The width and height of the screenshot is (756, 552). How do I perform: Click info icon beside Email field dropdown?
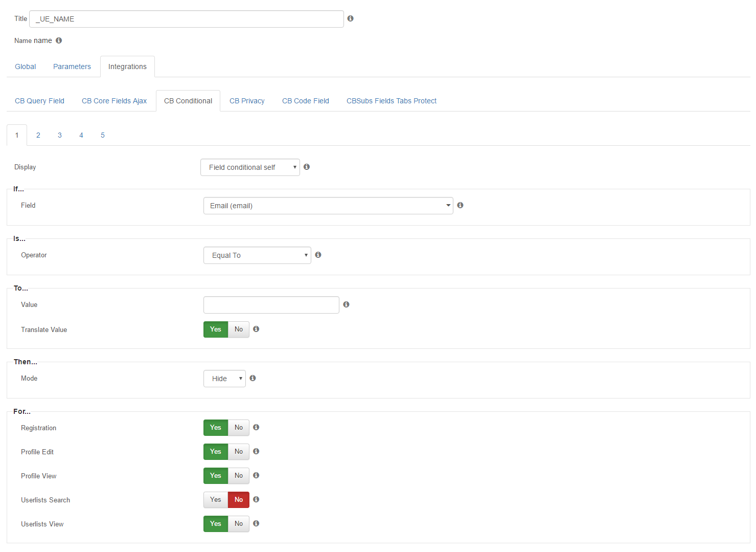(460, 205)
